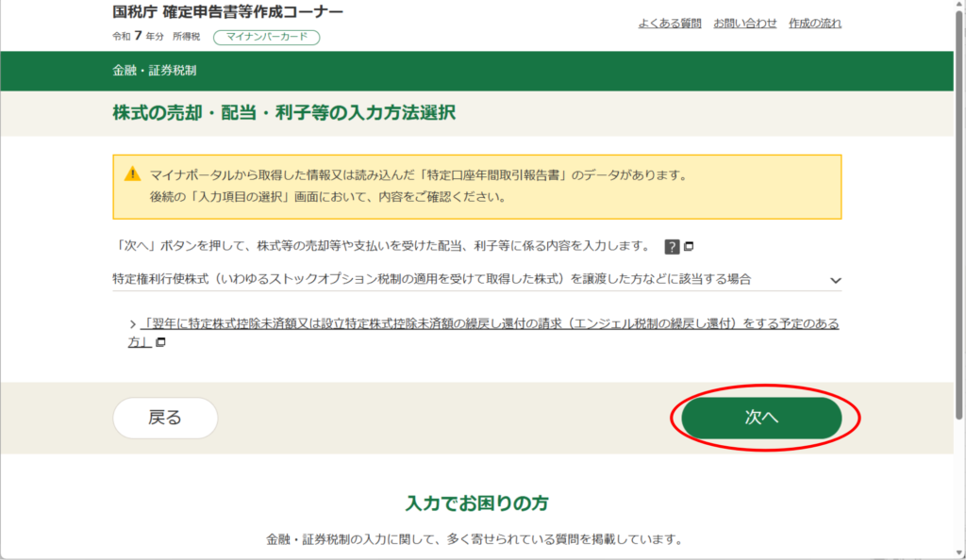The width and height of the screenshot is (966, 560).
Task: Expand the 特定権利行使株式 section chevron
Action: [x=834, y=280]
